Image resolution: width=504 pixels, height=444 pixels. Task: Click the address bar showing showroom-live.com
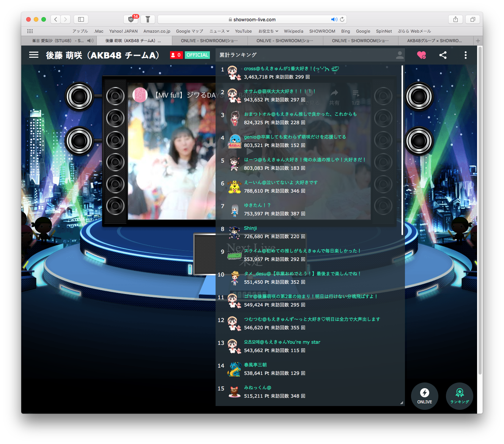point(252,19)
